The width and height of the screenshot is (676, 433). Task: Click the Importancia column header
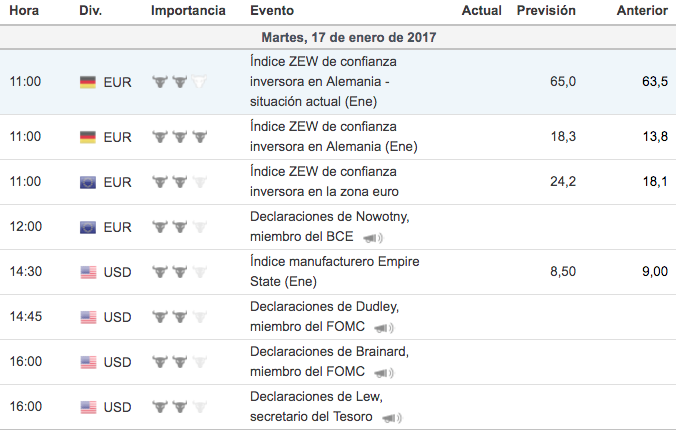click(x=188, y=10)
